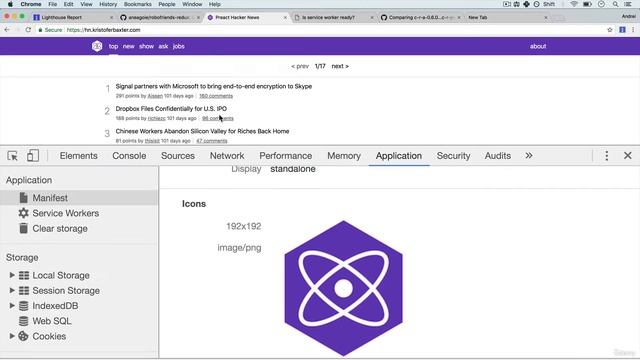Open the Bookmarks menu in the menu bar

click(138, 4)
